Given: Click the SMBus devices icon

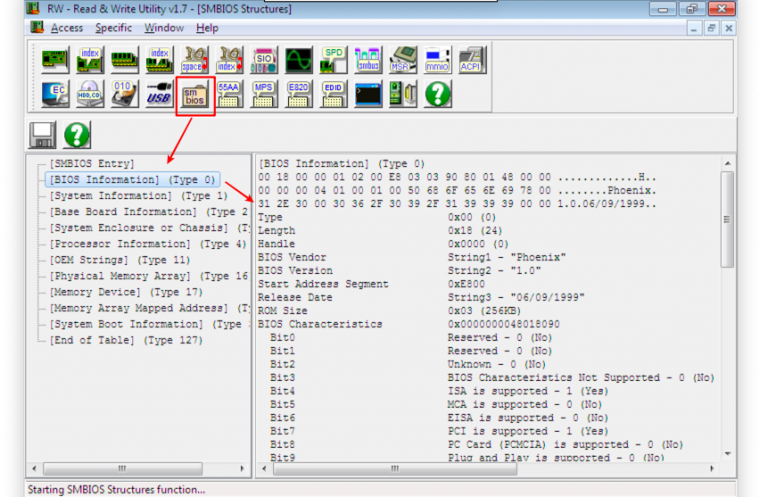Looking at the screenshot, I should [x=368, y=59].
